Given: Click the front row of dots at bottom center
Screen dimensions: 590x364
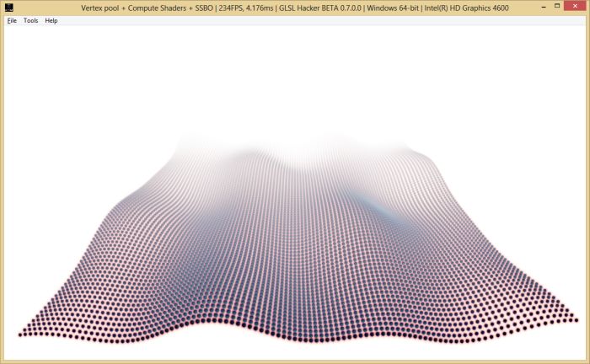Looking at the screenshot, I should tap(295, 338).
